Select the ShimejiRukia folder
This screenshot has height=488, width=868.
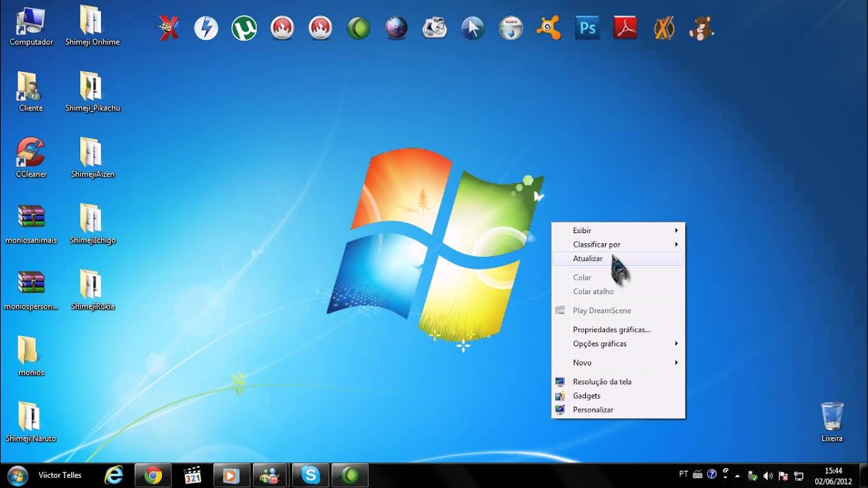tap(92, 290)
